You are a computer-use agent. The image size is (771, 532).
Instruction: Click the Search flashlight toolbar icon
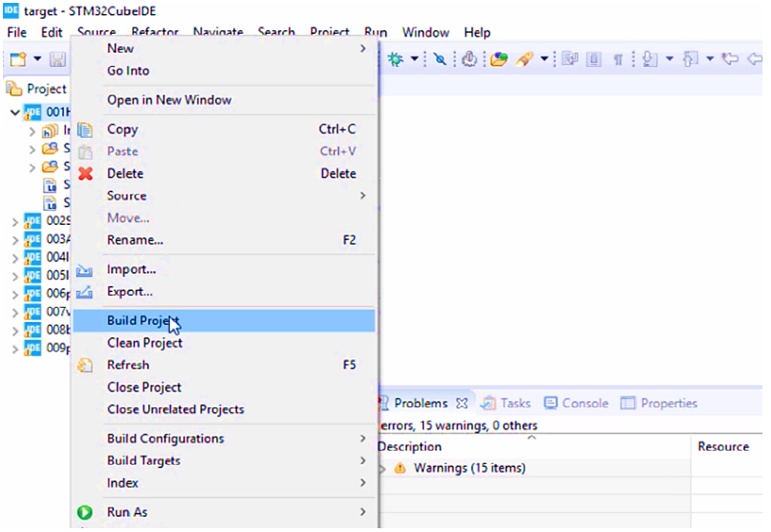click(x=524, y=59)
